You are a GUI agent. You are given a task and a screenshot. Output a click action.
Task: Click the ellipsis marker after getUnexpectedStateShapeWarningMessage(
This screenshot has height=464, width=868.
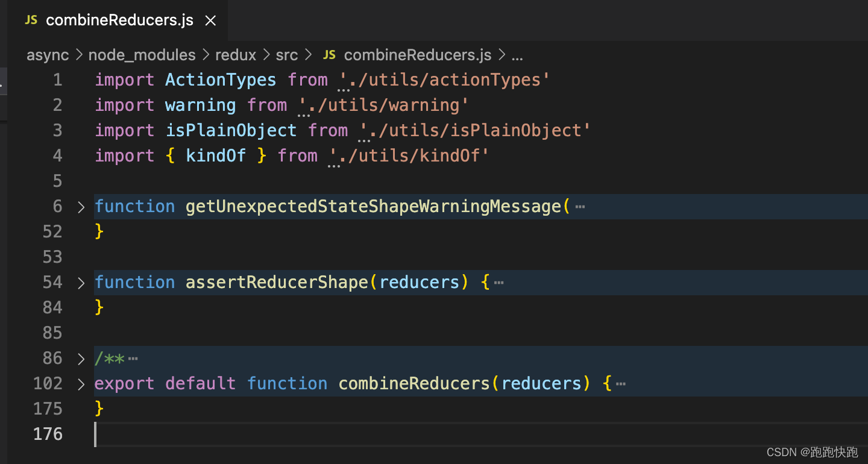[x=580, y=206]
